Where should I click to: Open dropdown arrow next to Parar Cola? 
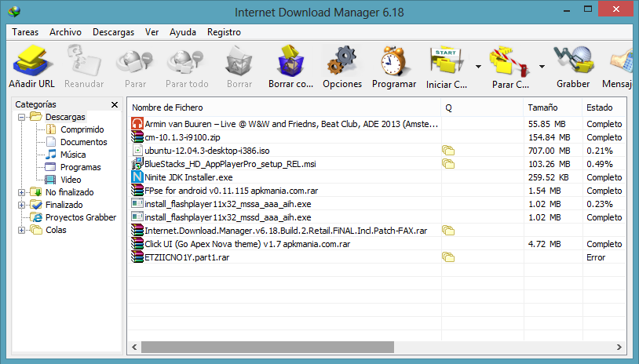tap(542, 67)
